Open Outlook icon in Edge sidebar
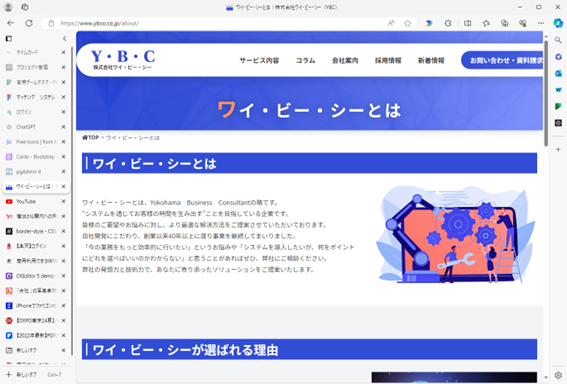 (558, 73)
